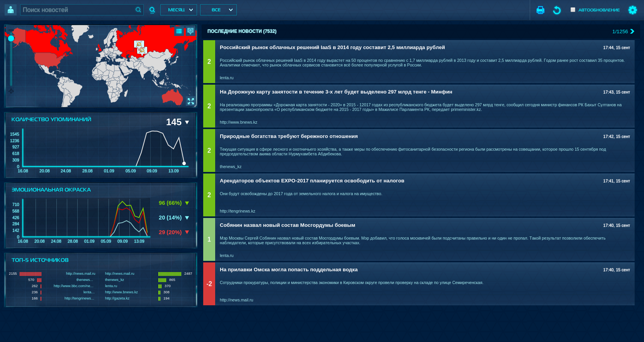Print the dashboard using the printer icon
The image size is (644, 342).
click(x=540, y=10)
